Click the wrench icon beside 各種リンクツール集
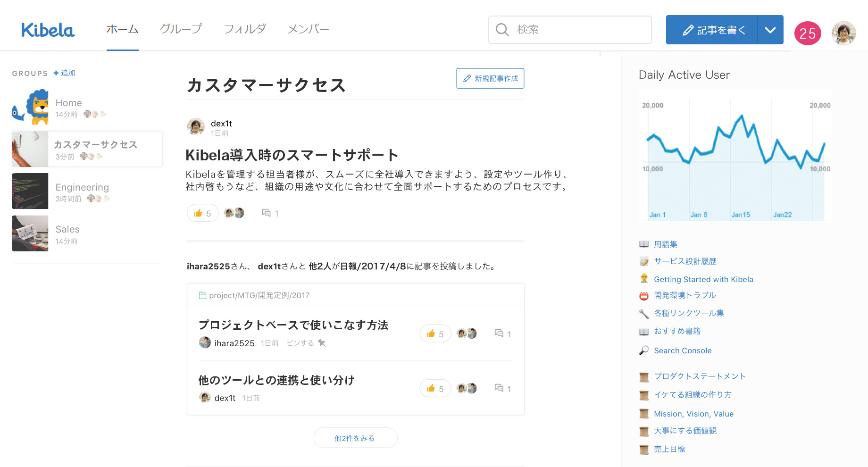 [644, 314]
